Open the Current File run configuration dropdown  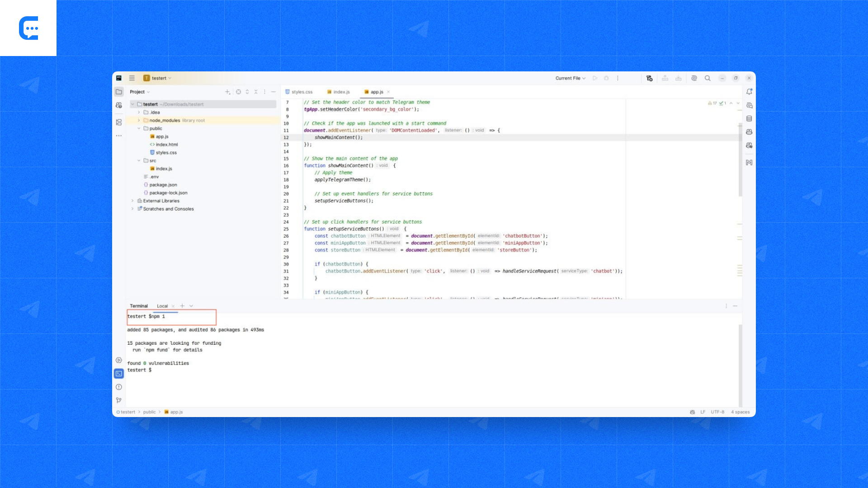[570, 78]
